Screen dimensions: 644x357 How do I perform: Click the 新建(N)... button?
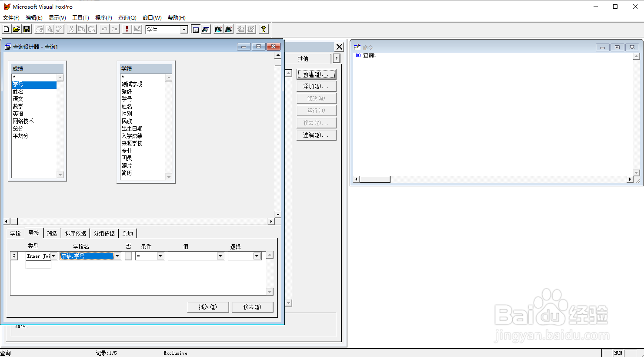(317, 74)
